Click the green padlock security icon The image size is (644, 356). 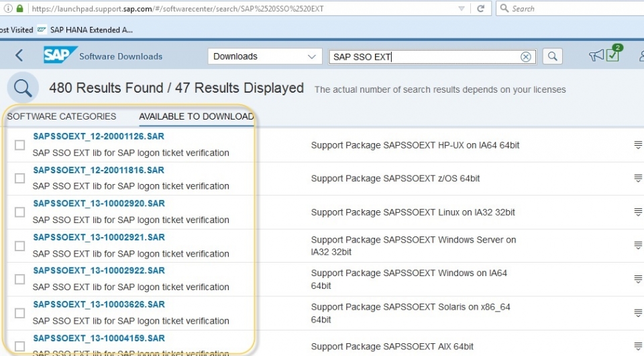coord(19,8)
